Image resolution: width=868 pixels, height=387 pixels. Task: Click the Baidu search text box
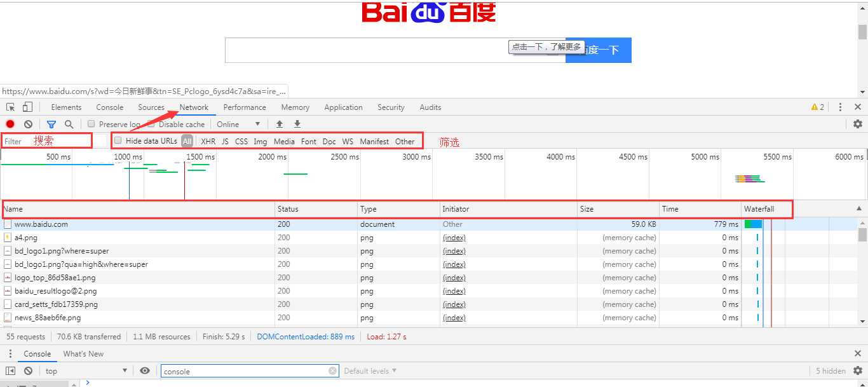click(395, 50)
